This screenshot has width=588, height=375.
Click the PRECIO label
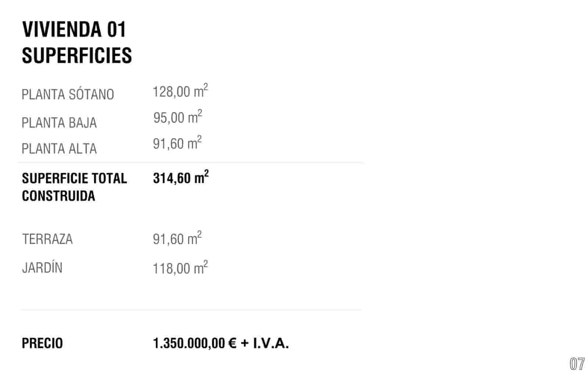click(42, 343)
